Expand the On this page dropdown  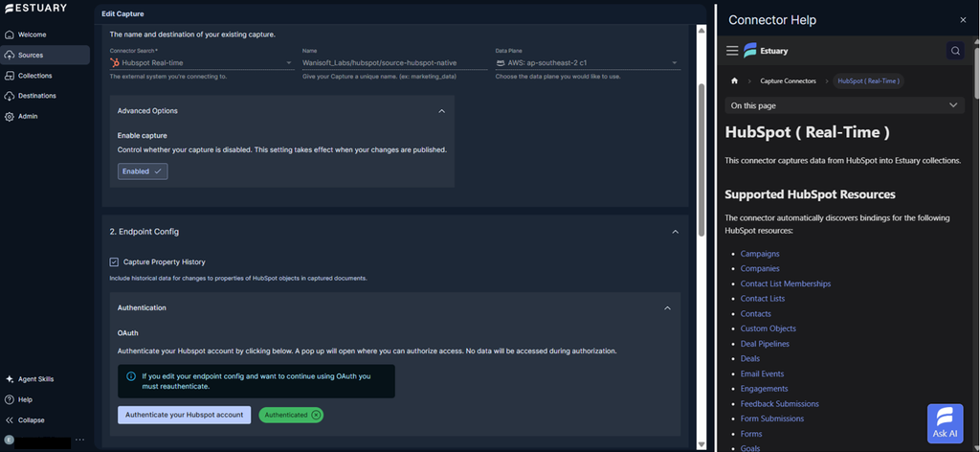click(844, 105)
